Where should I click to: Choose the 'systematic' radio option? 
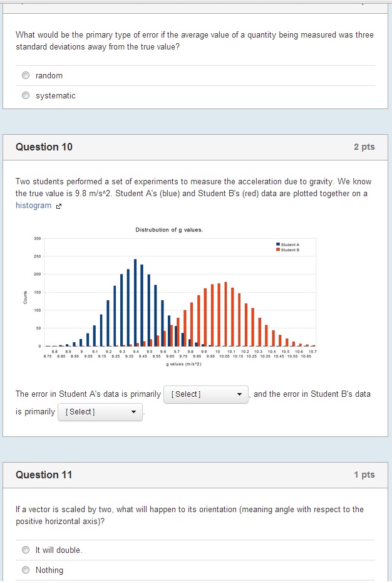pos(26,95)
